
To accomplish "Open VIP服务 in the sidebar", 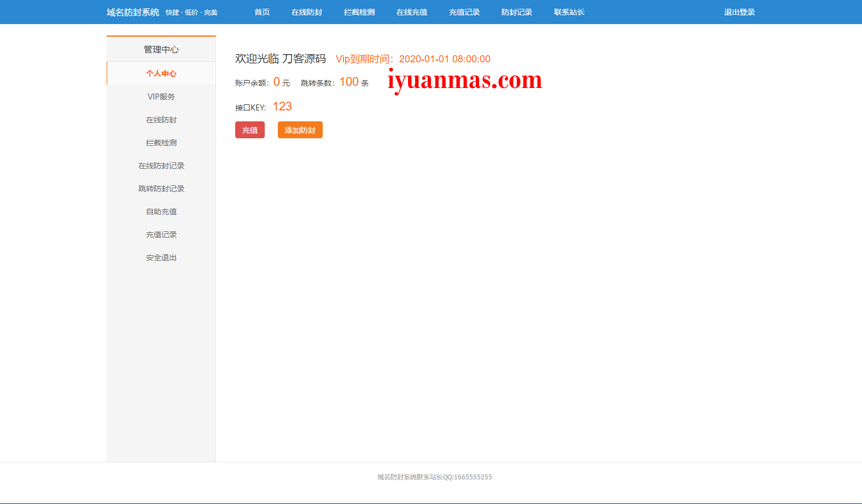I will [161, 97].
